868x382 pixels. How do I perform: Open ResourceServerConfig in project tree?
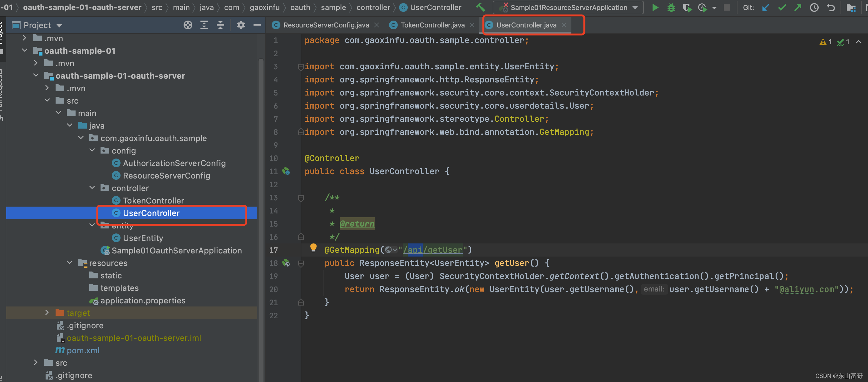point(166,175)
